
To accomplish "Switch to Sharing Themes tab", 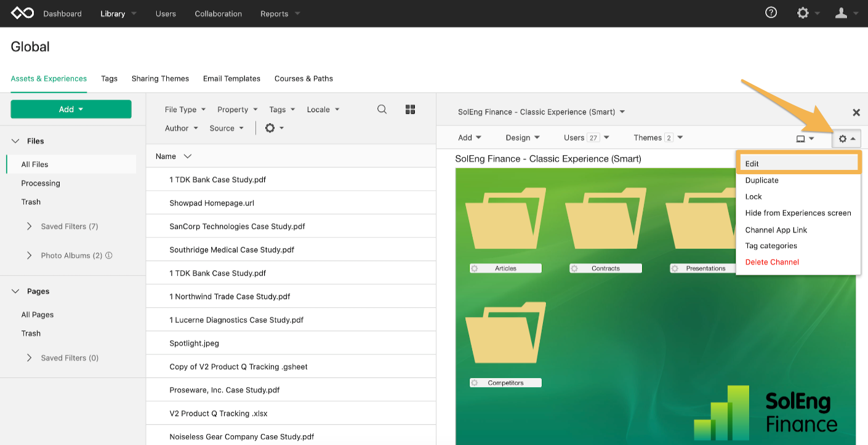I will point(160,79).
